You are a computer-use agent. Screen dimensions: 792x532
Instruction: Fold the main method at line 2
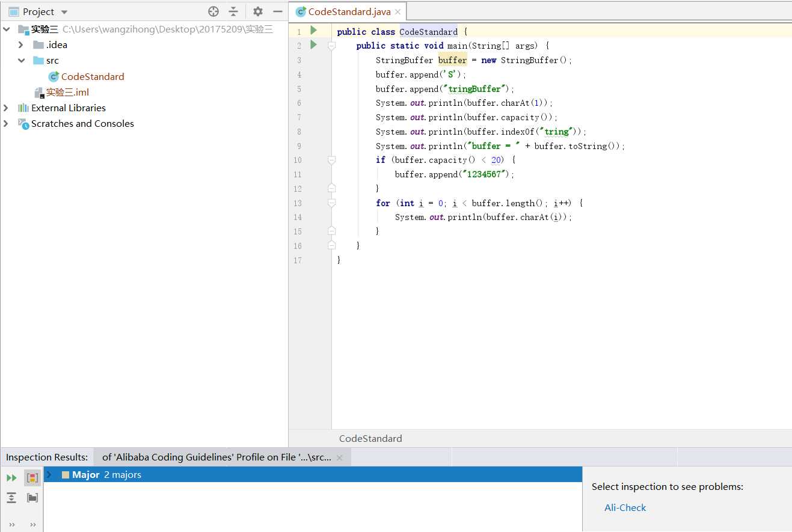(x=331, y=45)
